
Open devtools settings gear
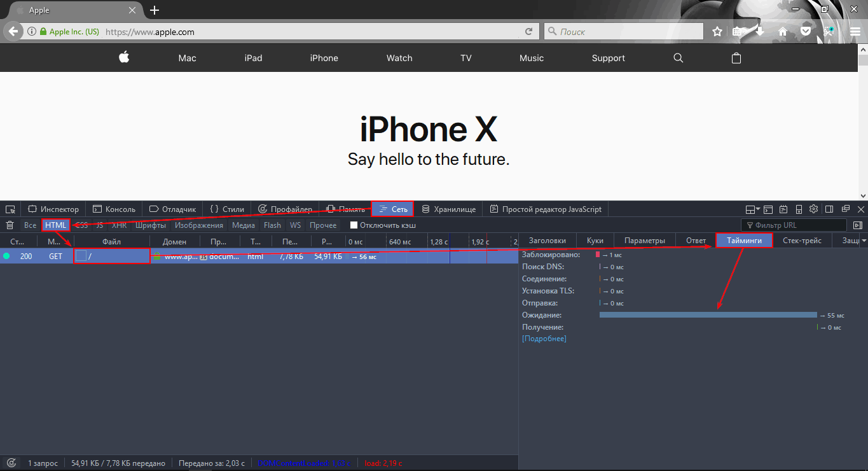(813, 209)
